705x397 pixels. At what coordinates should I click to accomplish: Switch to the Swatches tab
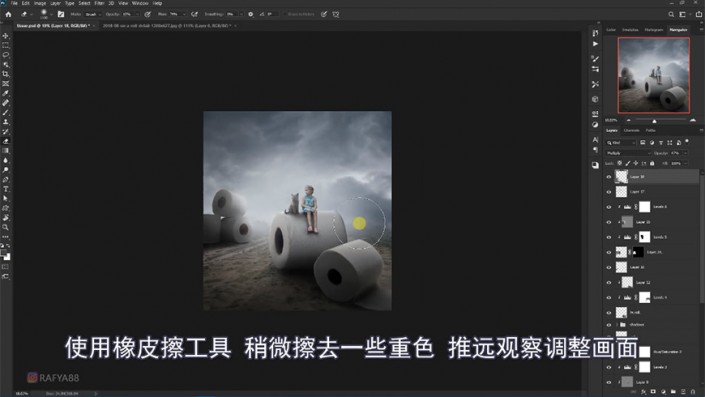(x=630, y=30)
